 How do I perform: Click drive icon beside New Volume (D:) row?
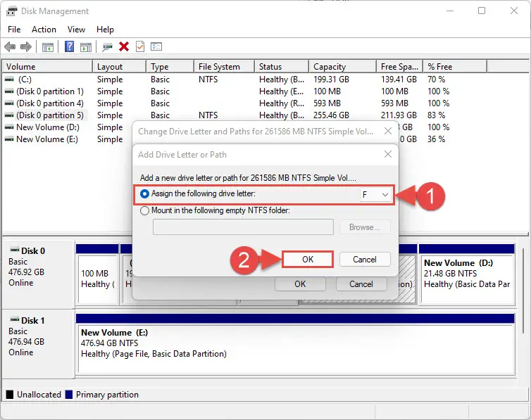pos(9,127)
